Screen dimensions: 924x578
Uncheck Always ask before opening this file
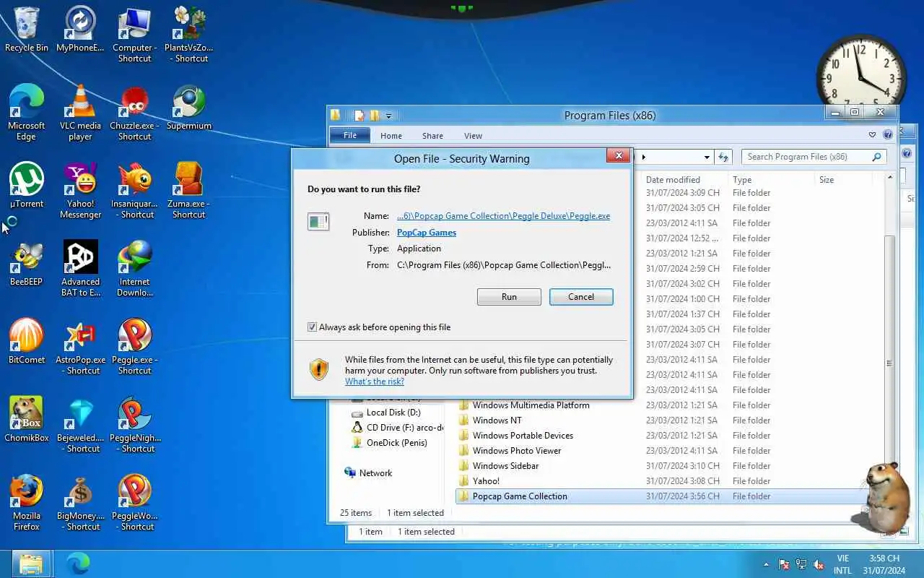pyautogui.click(x=313, y=327)
